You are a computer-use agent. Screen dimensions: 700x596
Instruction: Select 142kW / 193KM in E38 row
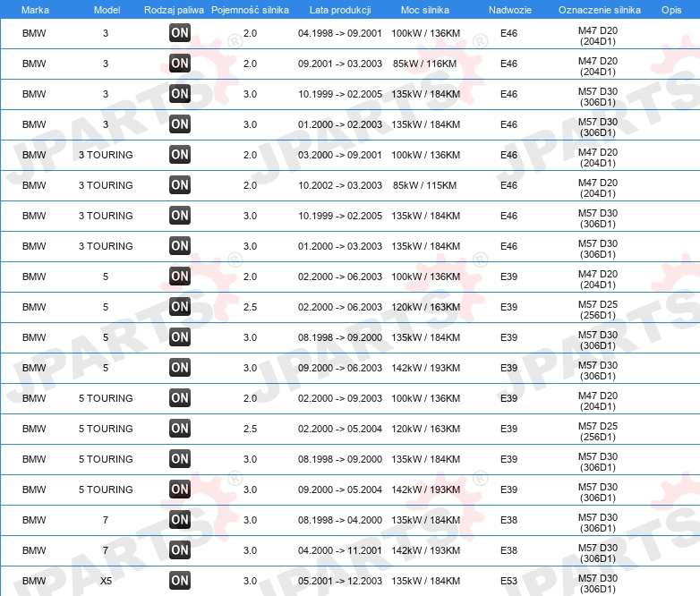(x=425, y=550)
